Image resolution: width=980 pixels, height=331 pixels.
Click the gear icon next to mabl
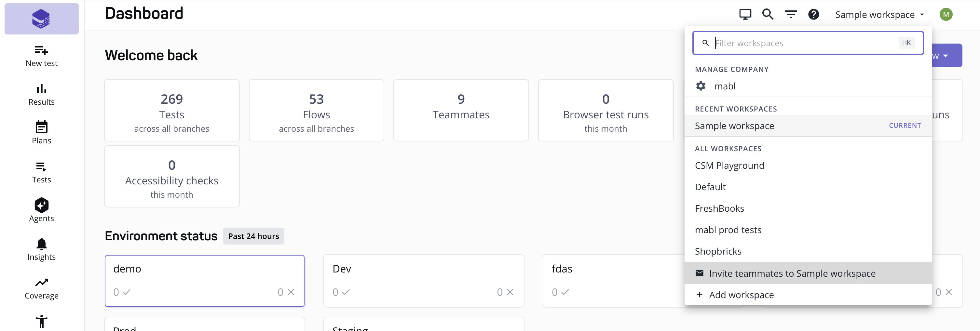(x=701, y=86)
